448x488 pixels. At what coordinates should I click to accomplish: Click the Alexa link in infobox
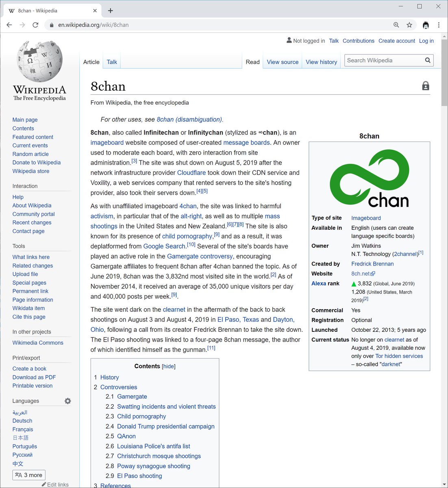319,283
